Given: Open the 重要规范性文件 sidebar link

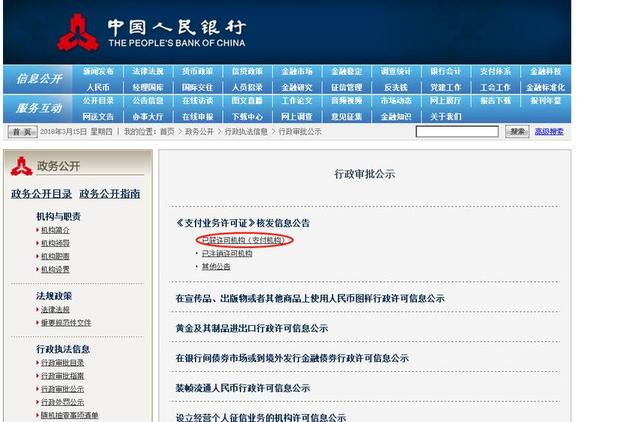Looking at the screenshot, I should pos(66,323).
